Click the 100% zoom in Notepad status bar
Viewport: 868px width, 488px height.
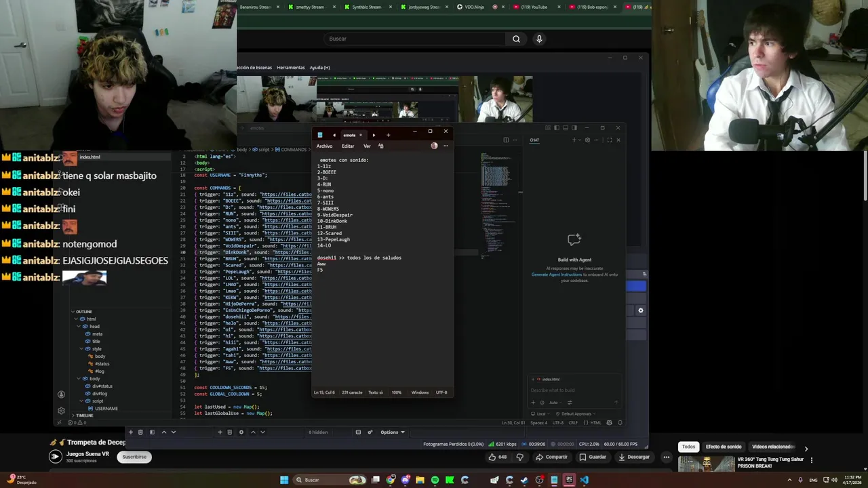coord(396,392)
